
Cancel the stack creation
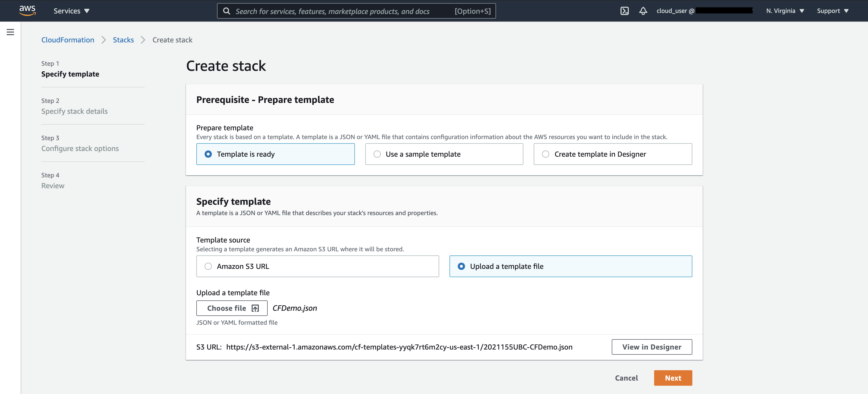pyautogui.click(x=626, y=378)
